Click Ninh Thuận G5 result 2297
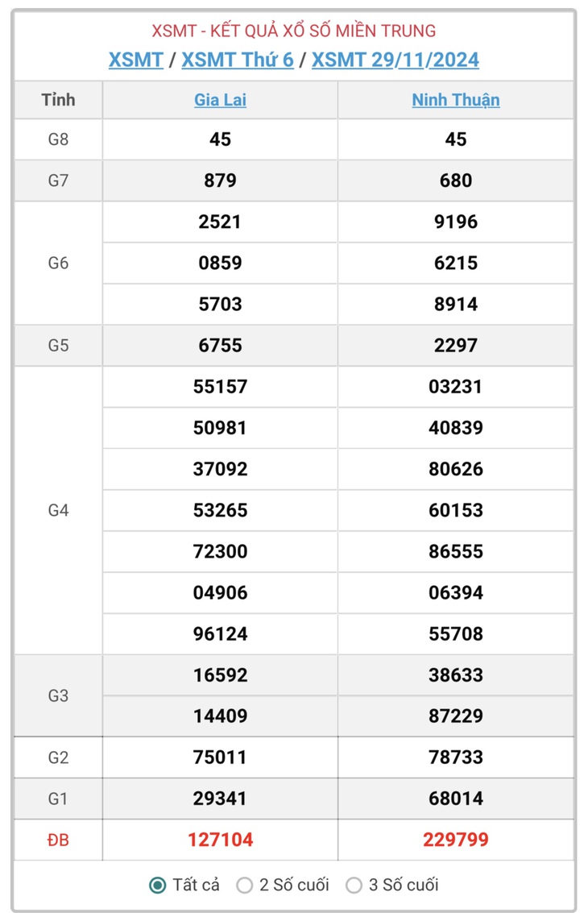 pos(456,345)
